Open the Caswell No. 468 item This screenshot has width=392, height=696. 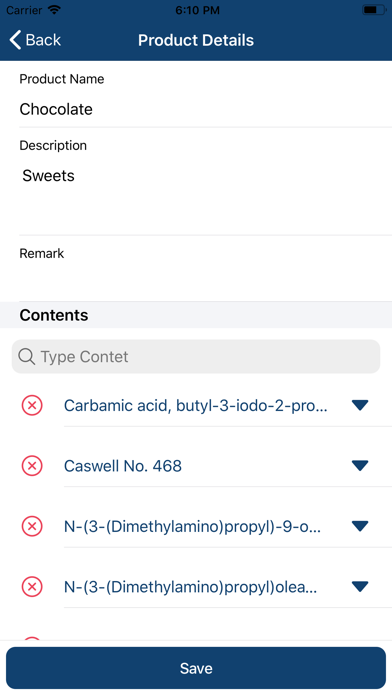click(x=123, y=466)
